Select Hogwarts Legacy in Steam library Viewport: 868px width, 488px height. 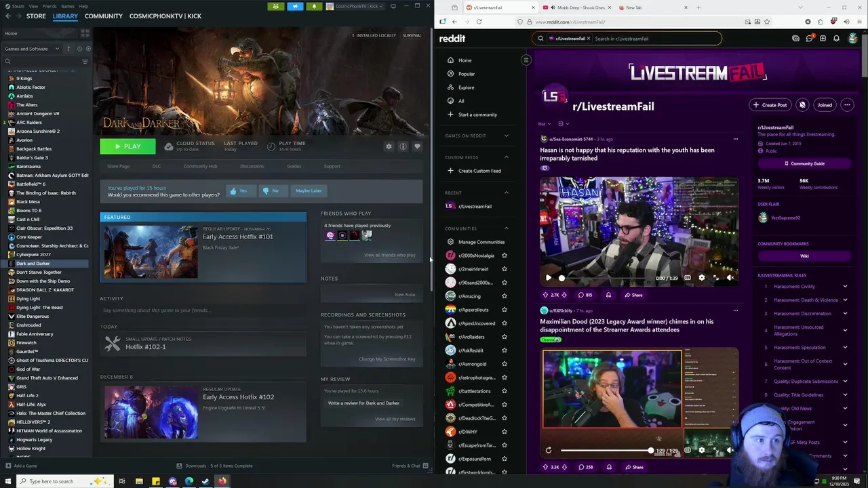pos(34,440)
